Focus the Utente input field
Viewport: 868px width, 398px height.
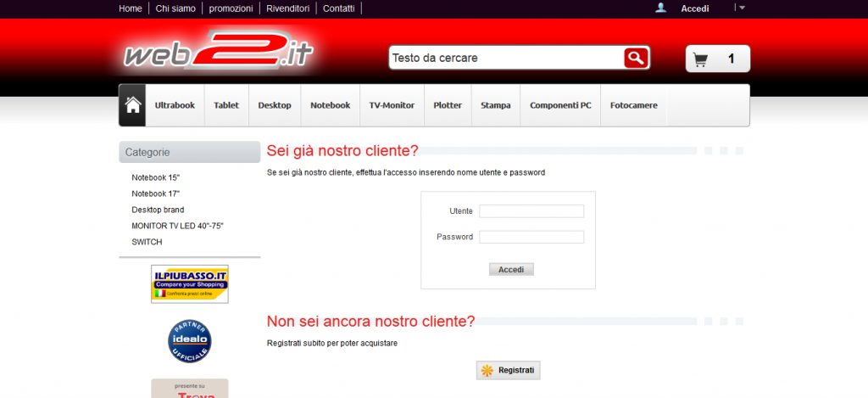(531, 211)
